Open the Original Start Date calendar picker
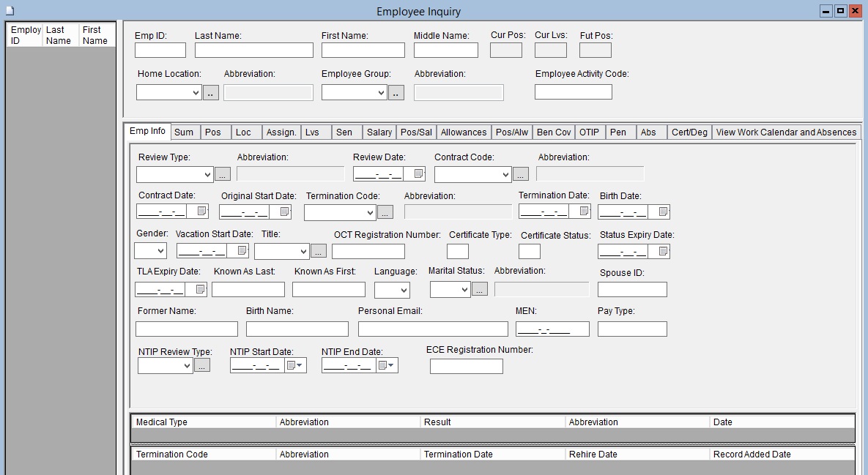 point(283,212)
